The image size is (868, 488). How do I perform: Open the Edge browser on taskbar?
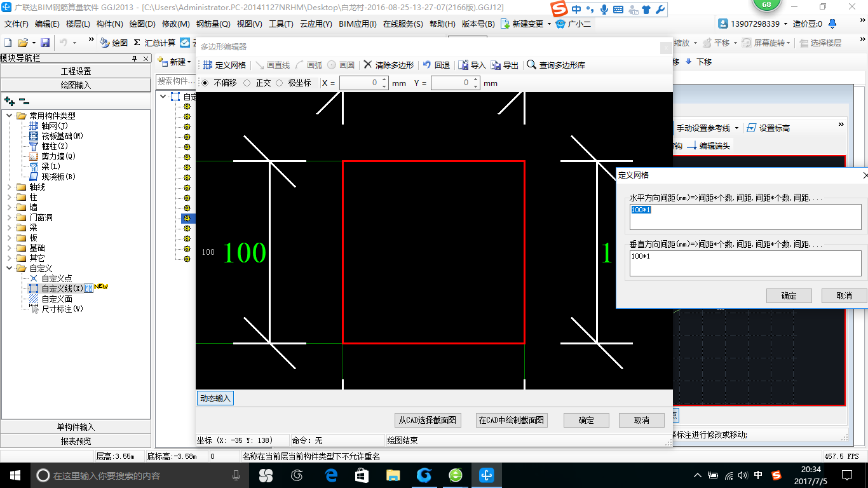(x=331, y=475)
